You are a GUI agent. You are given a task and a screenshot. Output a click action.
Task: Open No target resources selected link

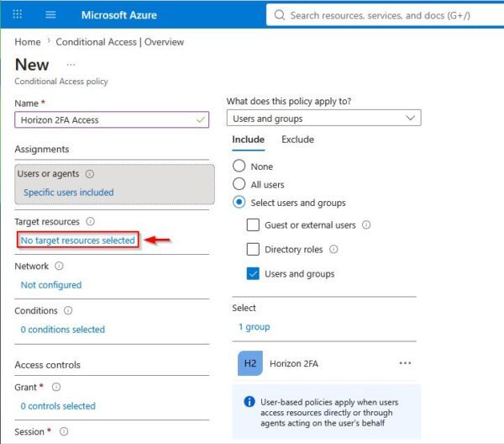[x=78, y=240]
